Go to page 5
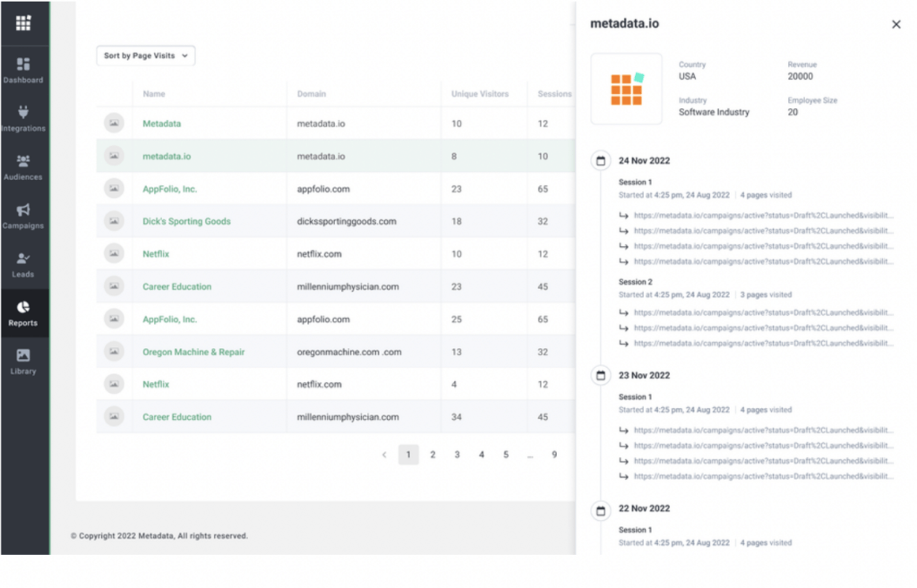 pos(506,454)
